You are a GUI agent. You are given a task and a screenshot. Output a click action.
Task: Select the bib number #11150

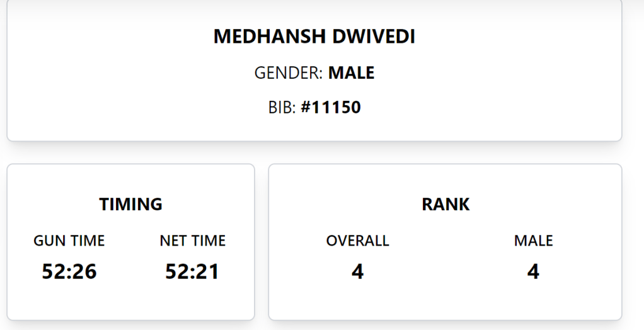tap(330, 108)
